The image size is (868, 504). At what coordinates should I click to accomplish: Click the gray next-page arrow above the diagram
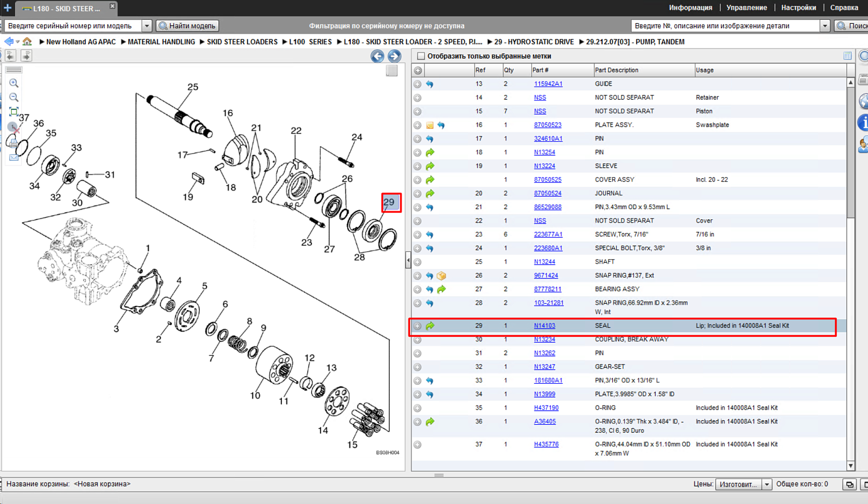pos(26,56)
